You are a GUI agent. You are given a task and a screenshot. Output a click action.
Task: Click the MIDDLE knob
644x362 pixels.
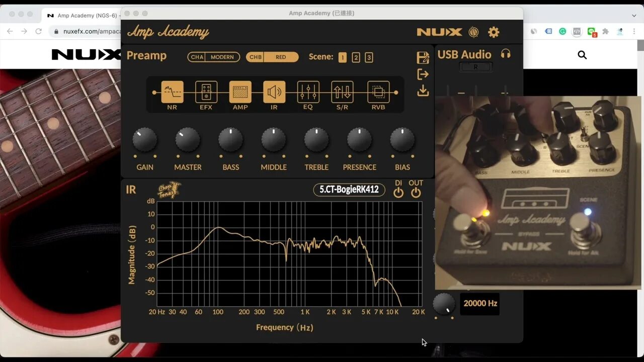[274, 140]
